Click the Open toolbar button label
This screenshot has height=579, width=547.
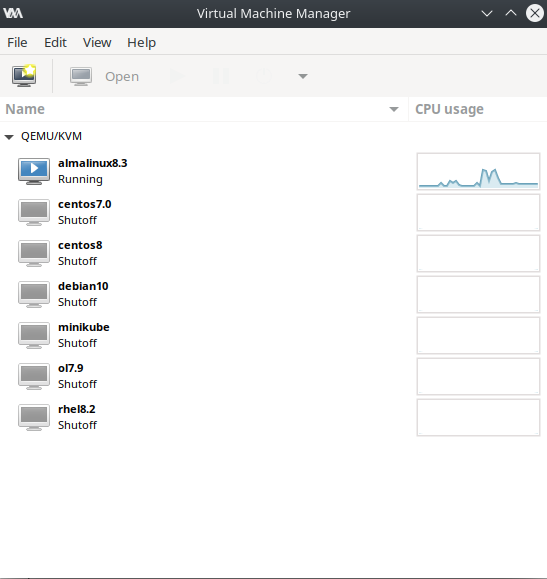point(122,77)
